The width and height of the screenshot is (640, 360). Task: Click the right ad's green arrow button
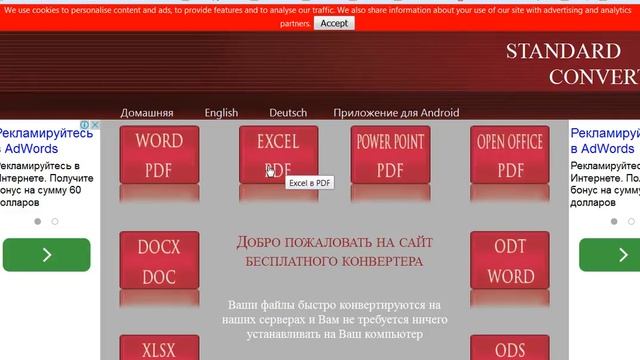tap(610, 255)
